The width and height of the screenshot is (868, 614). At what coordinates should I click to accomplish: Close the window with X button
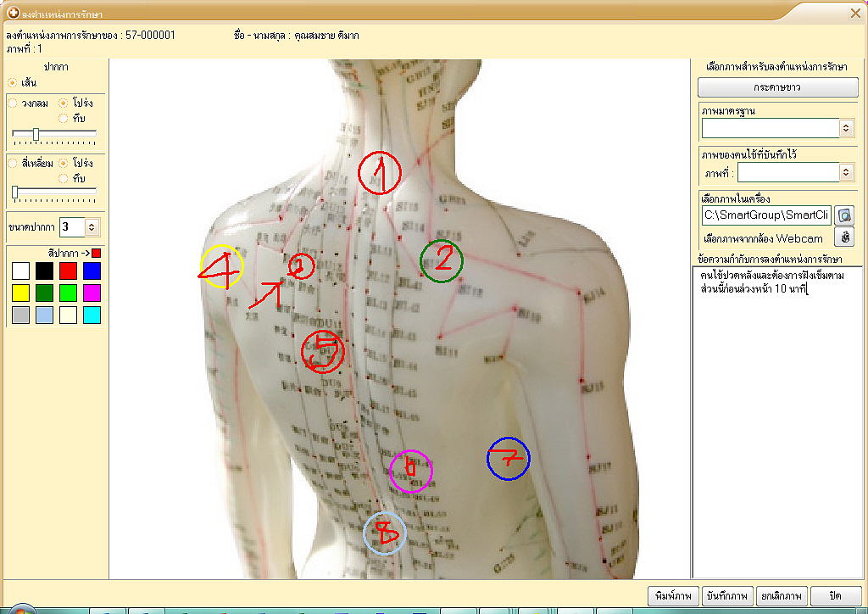click(x=855, y=14)
